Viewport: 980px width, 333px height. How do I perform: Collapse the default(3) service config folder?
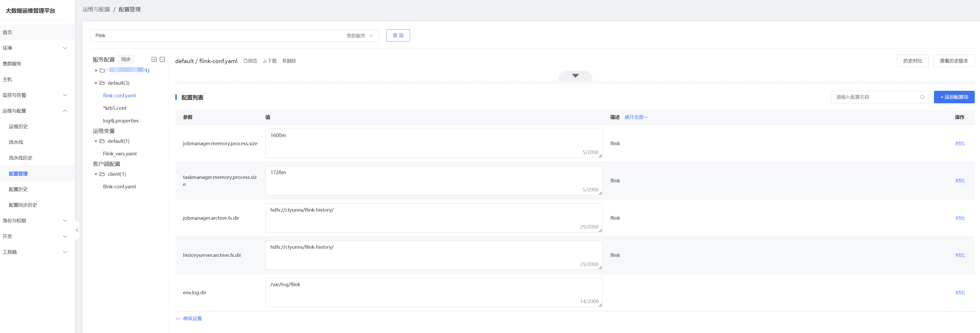point(96,83)
